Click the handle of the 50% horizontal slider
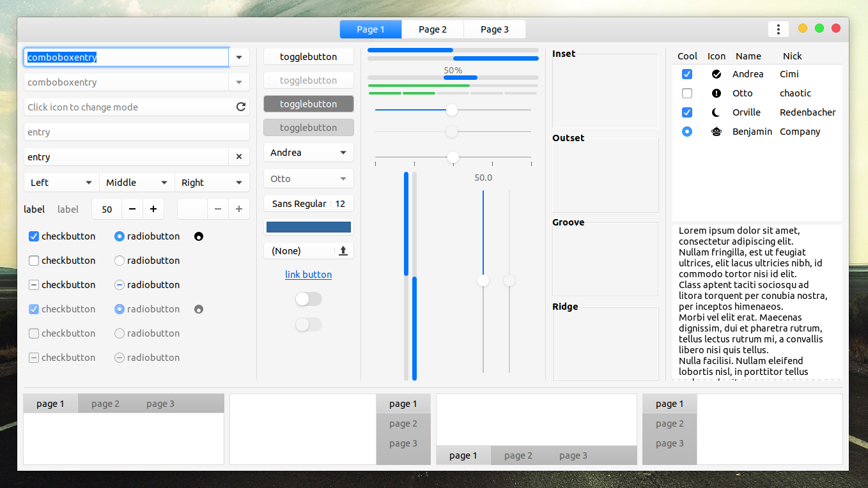Viewport: 868px width, 488px height. click(x=453, y=110)
